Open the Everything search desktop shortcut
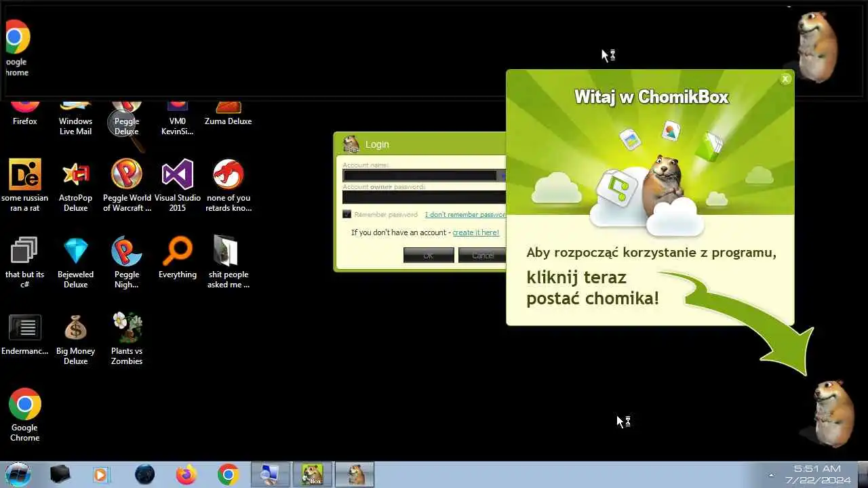Screen dimensions: 868x488 click(178, 258)
